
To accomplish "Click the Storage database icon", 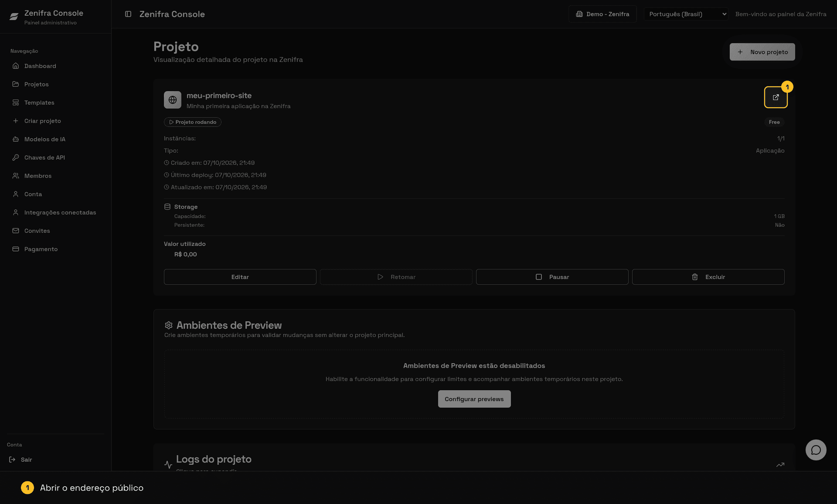I will tap(167, 207).
